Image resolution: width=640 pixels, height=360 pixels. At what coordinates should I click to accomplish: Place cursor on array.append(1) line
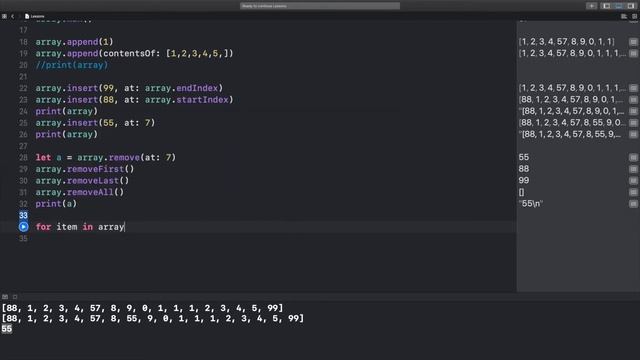pos(74,42)
